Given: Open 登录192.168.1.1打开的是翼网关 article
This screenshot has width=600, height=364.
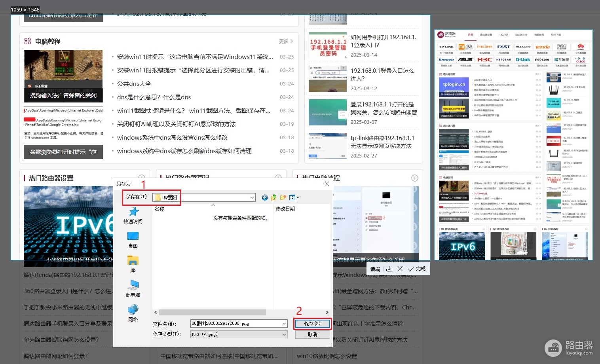Looking at the screenshot, I should click(x=384, y=108).
